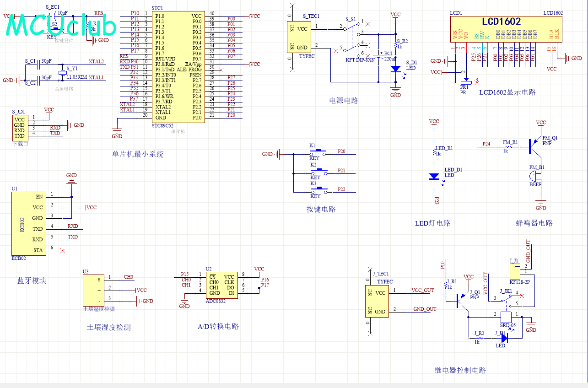Click the S_D1 power LED symbol

tap(395, 69)
